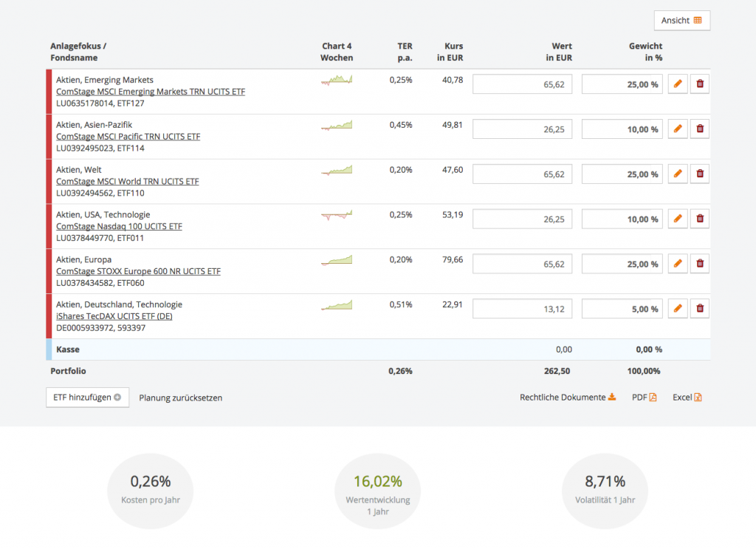Screen dimensions: 756x549
Task: Click Gewicht field of STOXX Europe 600 row
Action: (x=622, y=263)
